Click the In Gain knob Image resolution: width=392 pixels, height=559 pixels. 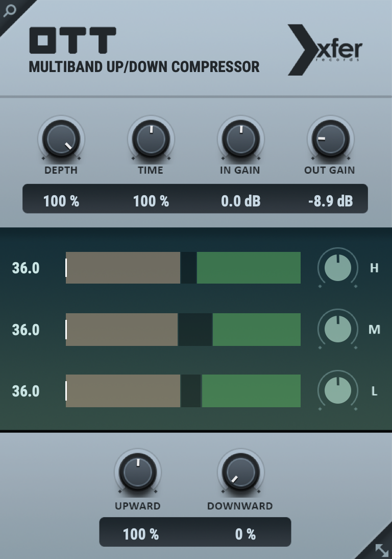click(x=240, y=139)
